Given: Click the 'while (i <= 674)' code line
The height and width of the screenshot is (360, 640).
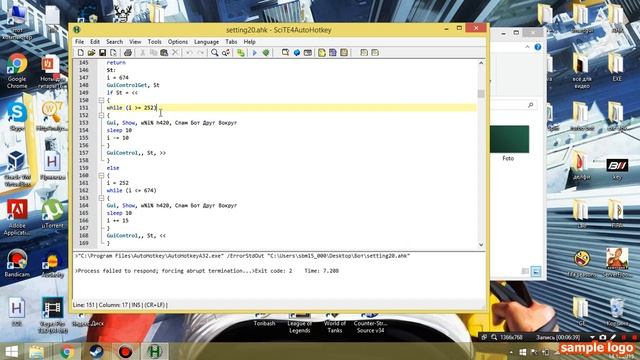Looking at the screenshot, I should (131, 190).
